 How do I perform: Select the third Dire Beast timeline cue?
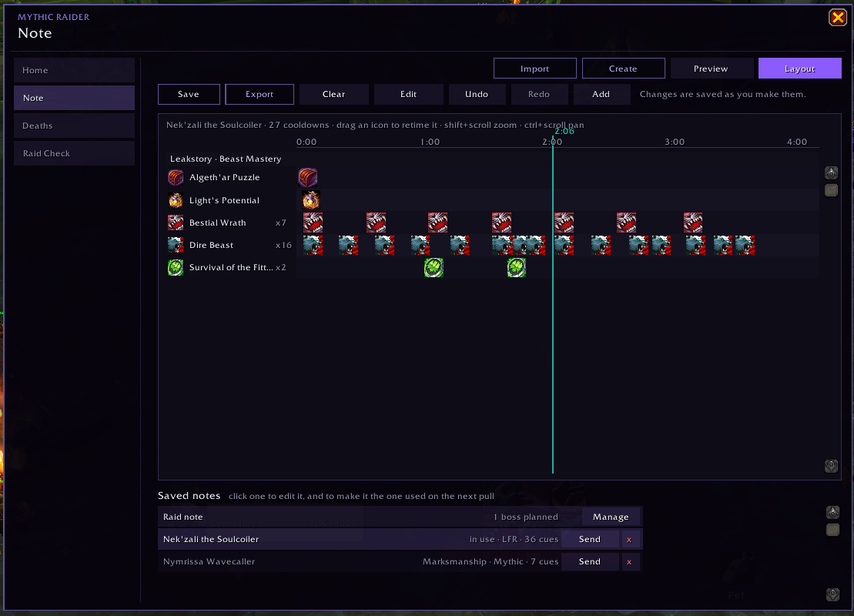pyautogui.click(x=384, y=245)
